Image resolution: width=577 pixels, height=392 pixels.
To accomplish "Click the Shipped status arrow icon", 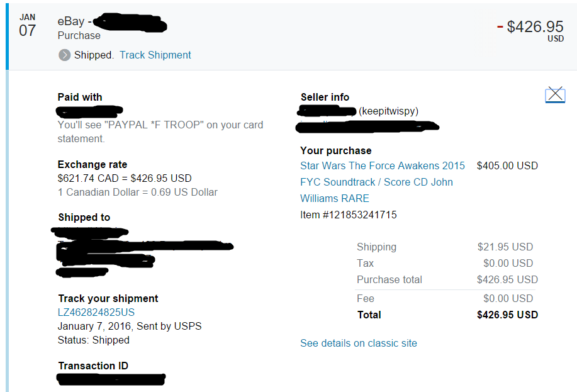I will click(x=64, y=55).
